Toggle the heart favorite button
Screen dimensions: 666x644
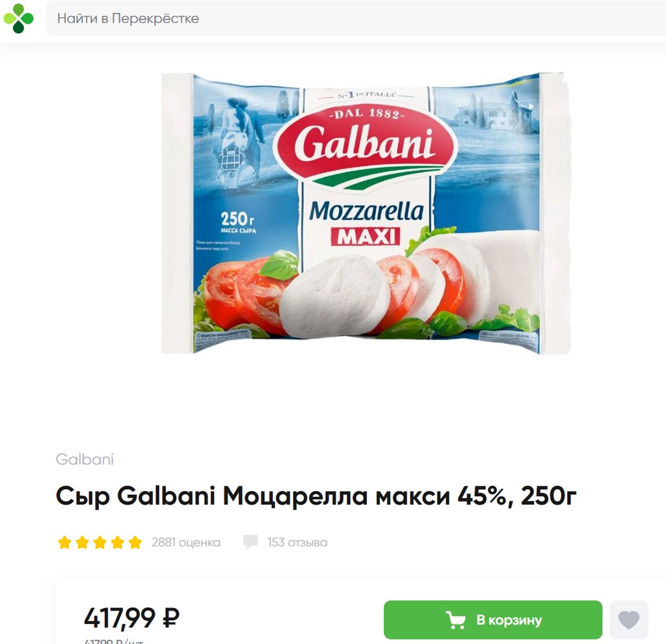(x=629, y=620)
